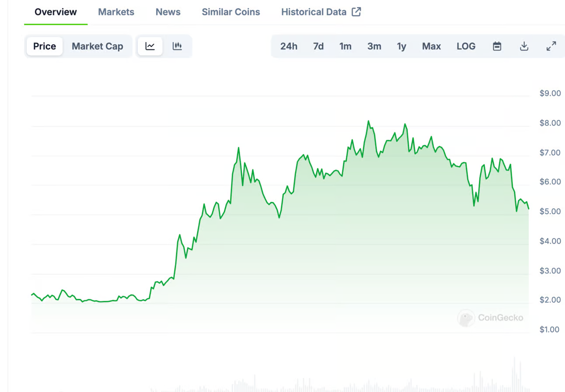
Task: Select the 24h time range
Action: [x=289, y=46]
